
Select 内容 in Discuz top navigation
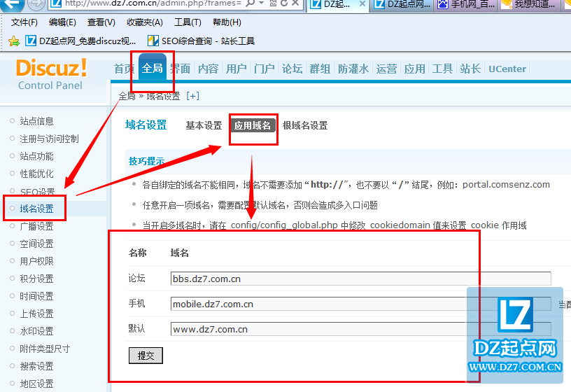point(208,69)
